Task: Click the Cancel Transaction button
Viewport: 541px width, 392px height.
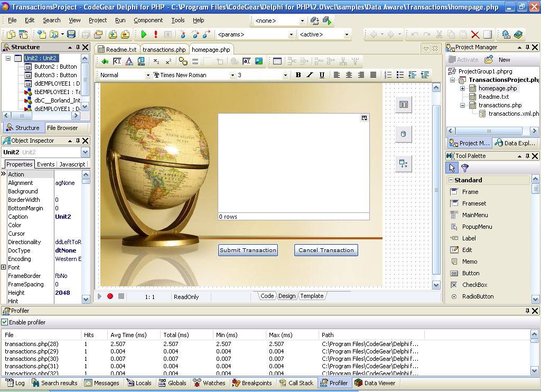Action: tap(326, 250)
